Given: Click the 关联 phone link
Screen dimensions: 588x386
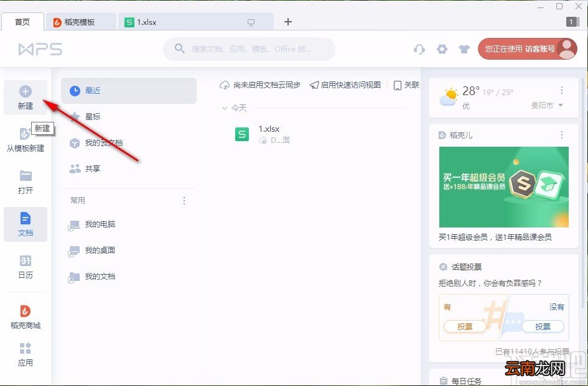Looking at the screenshot, I should point(406,85).
